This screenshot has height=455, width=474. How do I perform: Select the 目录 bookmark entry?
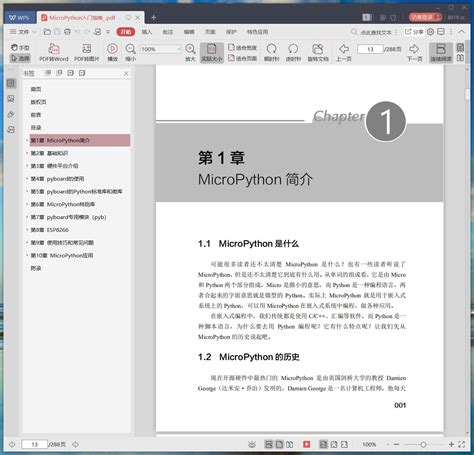(x=36, y=128)
